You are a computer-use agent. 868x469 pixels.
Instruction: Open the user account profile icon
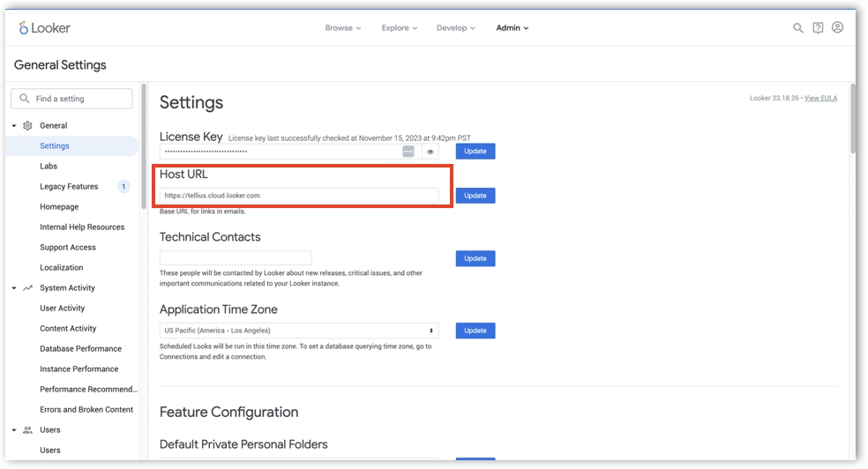(x=837, y=28)
